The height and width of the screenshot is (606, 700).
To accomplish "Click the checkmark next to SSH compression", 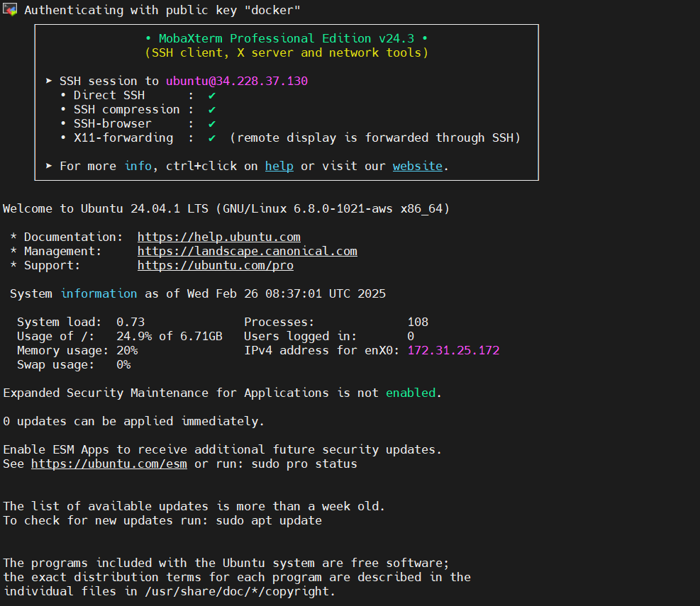I will (212, 110).
